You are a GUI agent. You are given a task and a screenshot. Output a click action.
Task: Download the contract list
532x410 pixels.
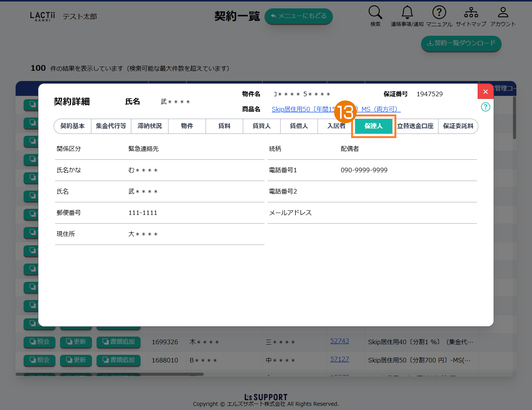(461, 43)
